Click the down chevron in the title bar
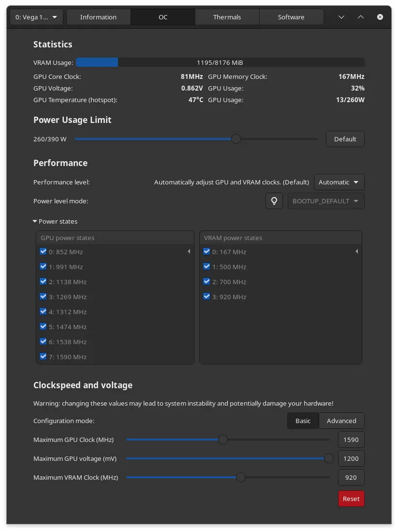 click(x=341, y=17)
